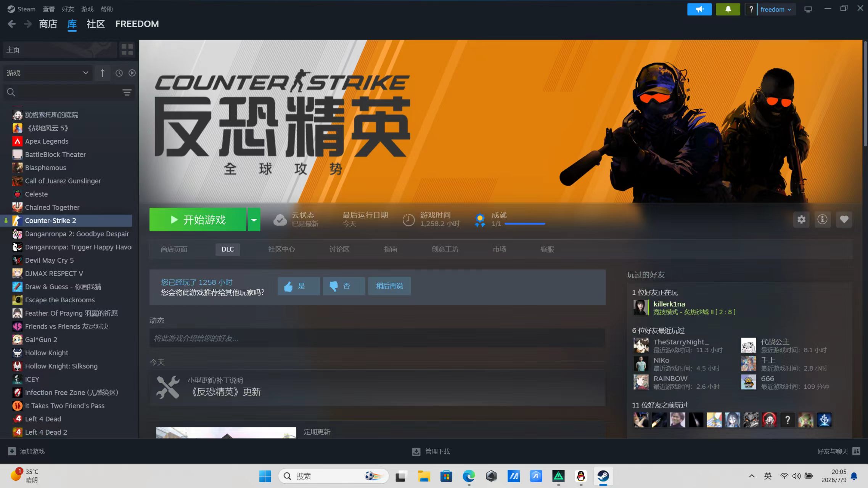Screen dimensions: 868x488
Task: Click the library search field
Action: 69,92
